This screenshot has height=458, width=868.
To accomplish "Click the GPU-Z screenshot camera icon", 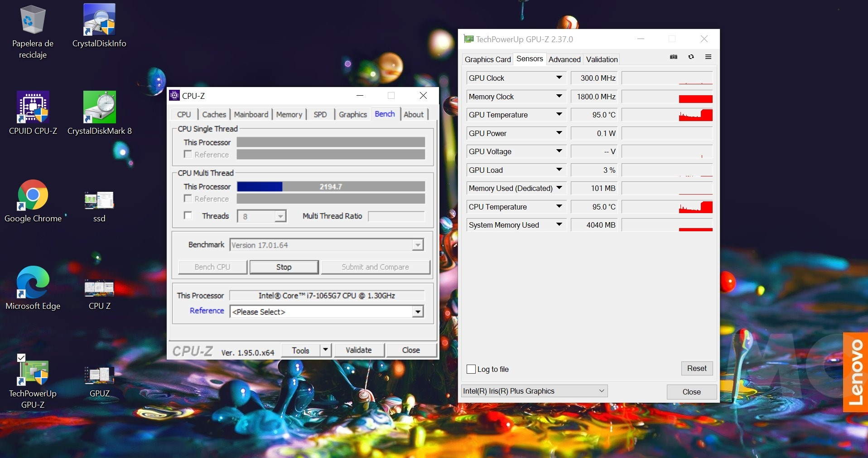I will [674, 57].
